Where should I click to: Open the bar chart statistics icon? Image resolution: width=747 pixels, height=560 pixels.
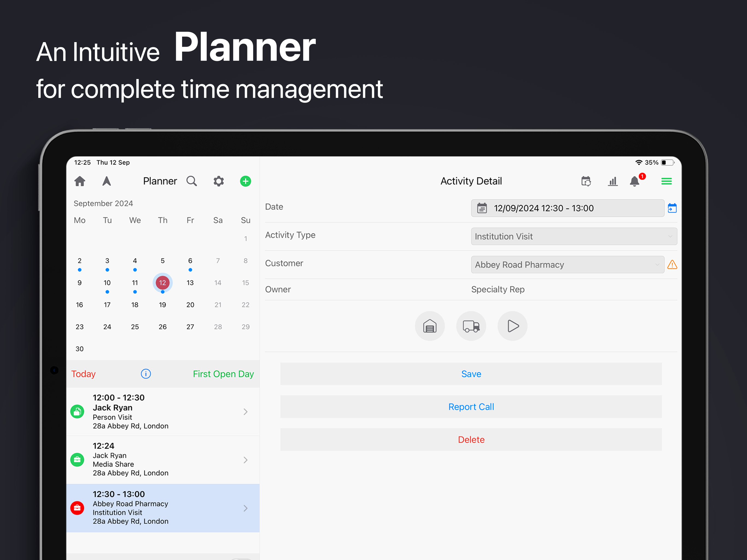(612, 181)
